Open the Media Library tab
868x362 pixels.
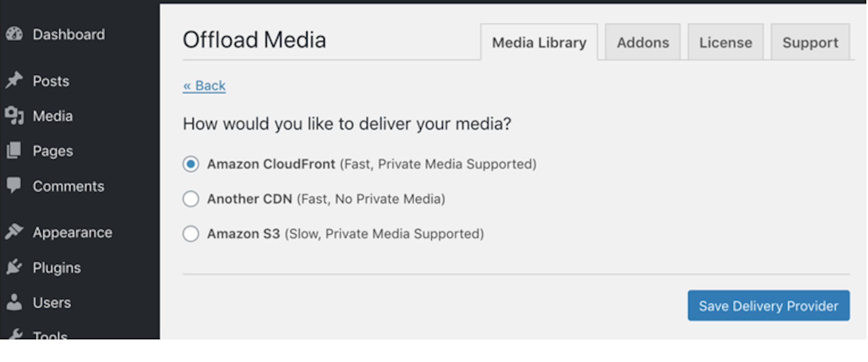539,42
